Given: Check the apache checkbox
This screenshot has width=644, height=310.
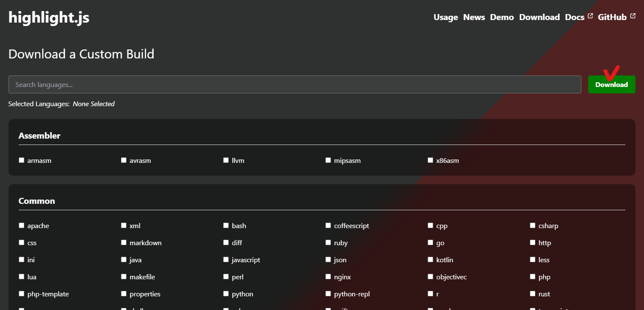Looking at the screenshot, I should point(21,226).
